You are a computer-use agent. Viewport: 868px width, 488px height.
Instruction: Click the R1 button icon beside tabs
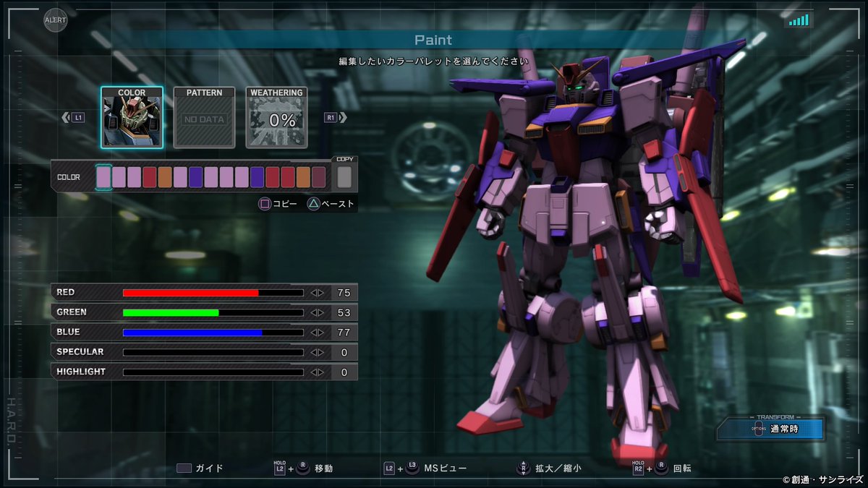pos(331,117)
